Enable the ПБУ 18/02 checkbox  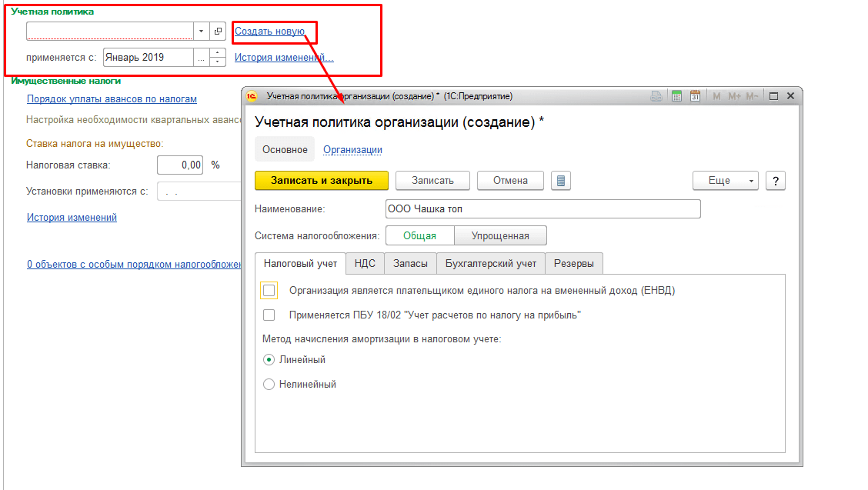[269, 315]
